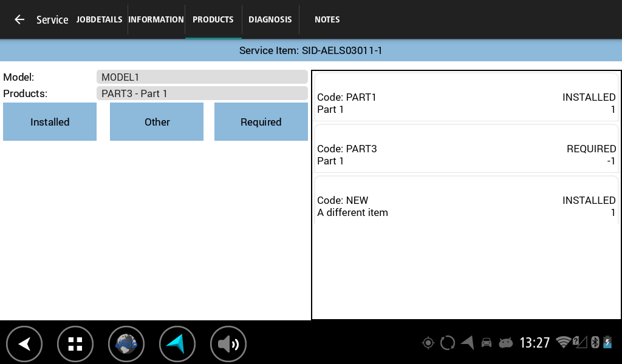Screen dimensions: 622x364
Task: Tap the SIM signal strength icon
Action: pyautogui.click(x=580, y=342)
